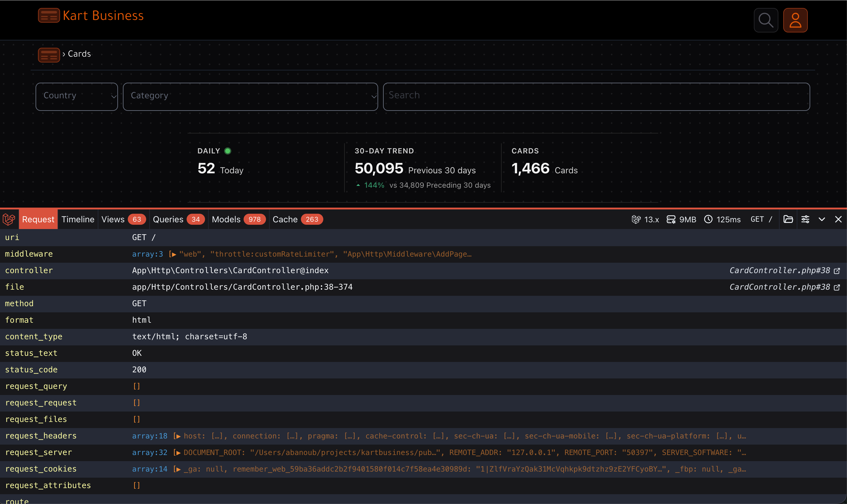Switch to the Cache tab
Image resolution: width=847 pixels, height=504 pixels.
[298, 220]
